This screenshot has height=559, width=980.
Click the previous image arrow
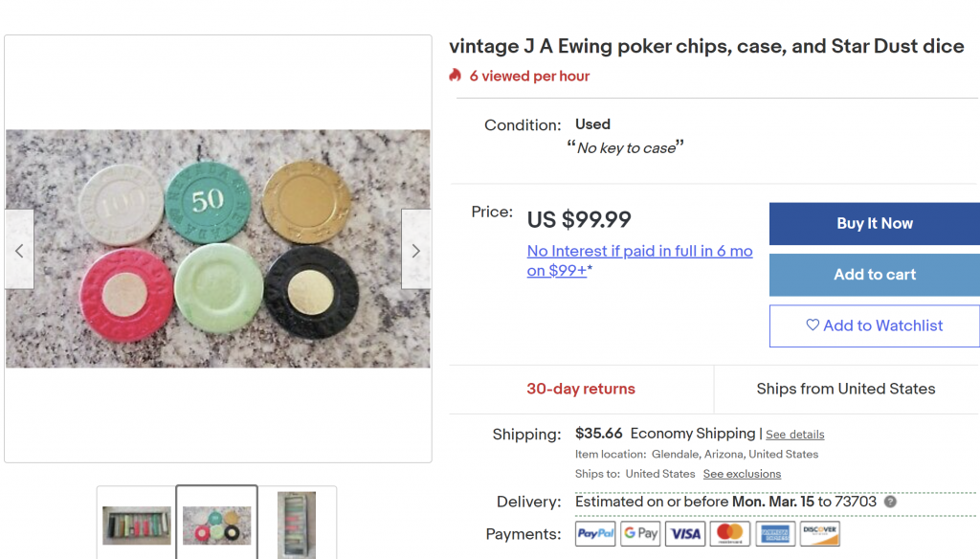(x=19, y=250)
